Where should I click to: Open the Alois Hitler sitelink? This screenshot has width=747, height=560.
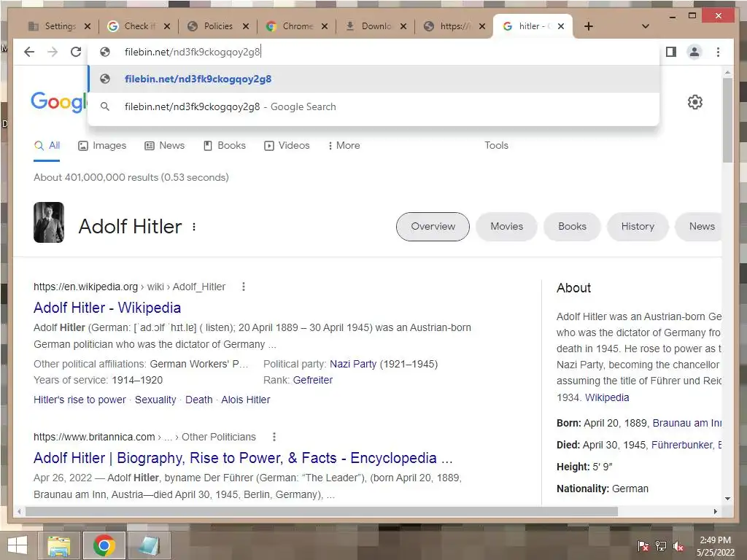pos(245,400)
